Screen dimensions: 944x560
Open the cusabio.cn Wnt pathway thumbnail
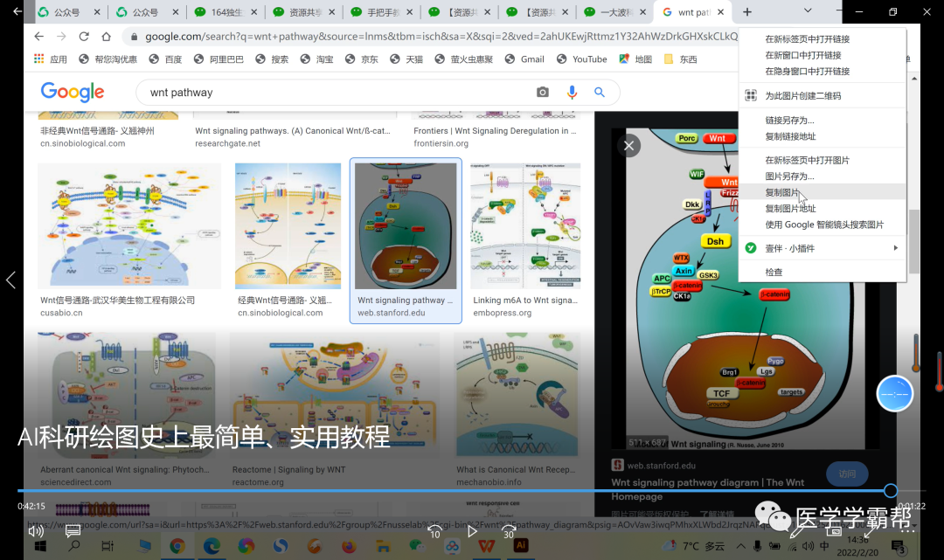pyautogui.click(x=128, y=226)
